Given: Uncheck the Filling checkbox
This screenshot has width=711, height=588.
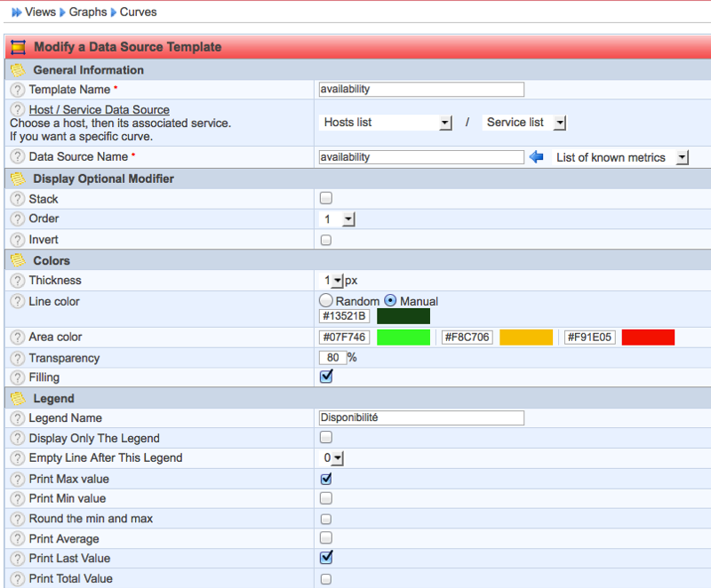Looking at the screenshot, I should 326,377.
